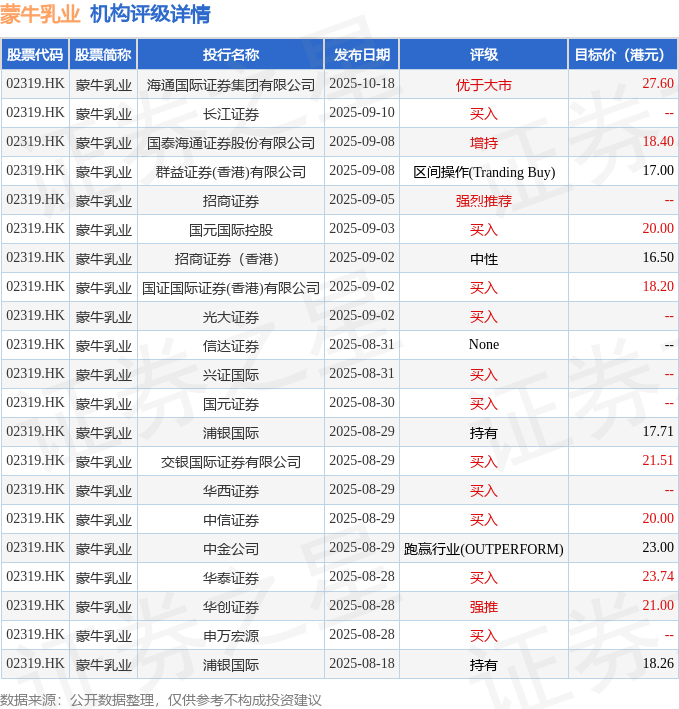Select the 2025-10-18 release date
Viewport: 679px width, 709px height.
(362, 84)
